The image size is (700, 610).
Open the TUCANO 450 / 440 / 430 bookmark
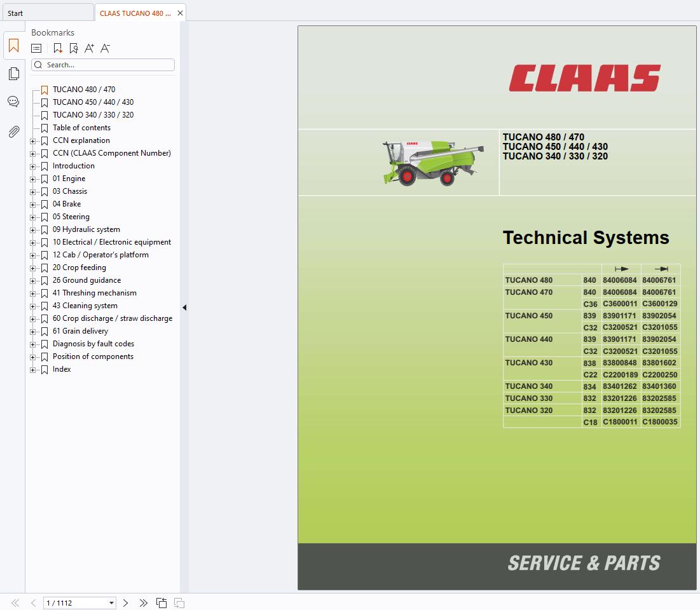click(x=93, y=102)
